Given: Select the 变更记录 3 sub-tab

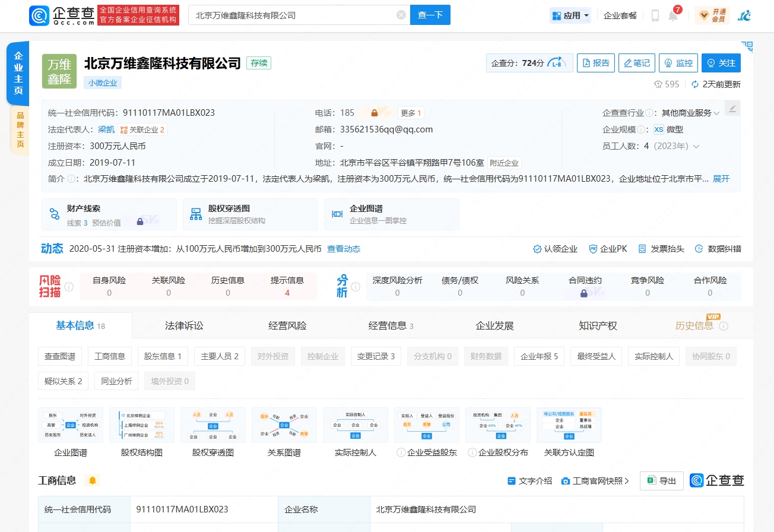Looking at the screenshot, I should (x=376, y=356).
